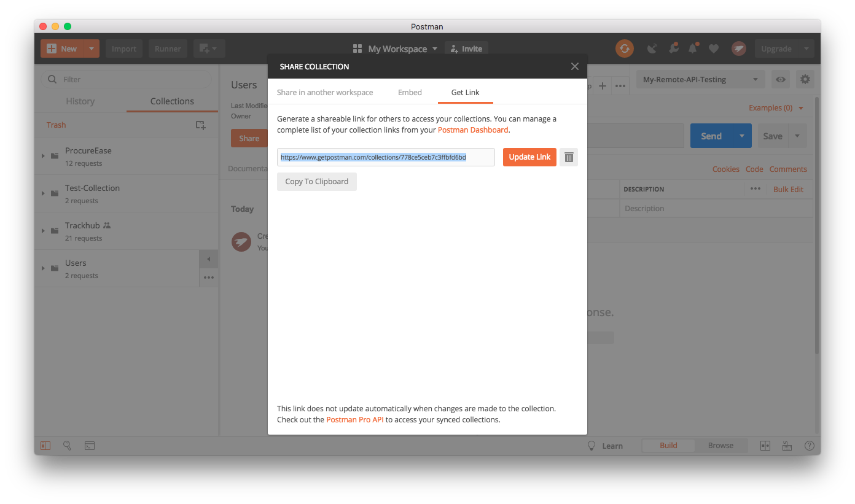Toggle the two-pane layout in the status bar

765,446
